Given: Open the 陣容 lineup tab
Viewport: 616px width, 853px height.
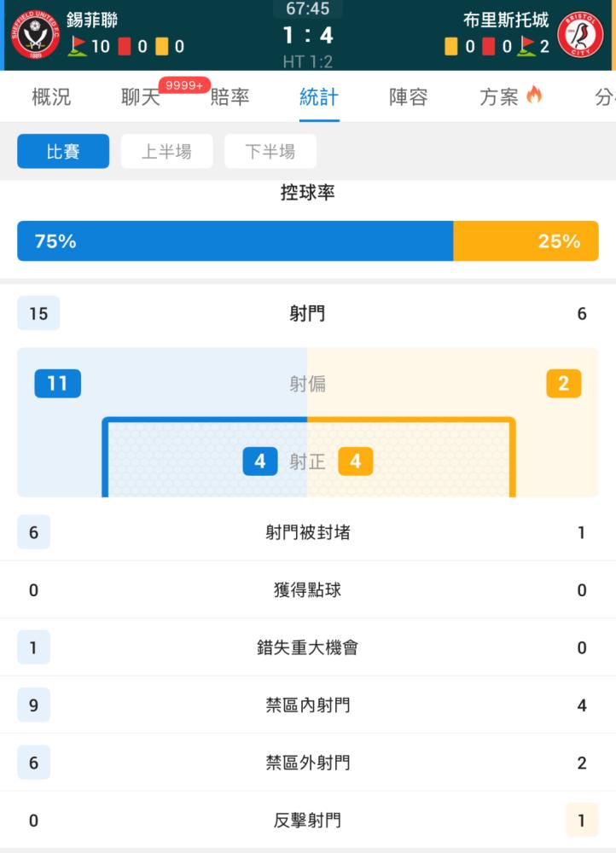Looking at the screenshot, I should click(408, 97).
